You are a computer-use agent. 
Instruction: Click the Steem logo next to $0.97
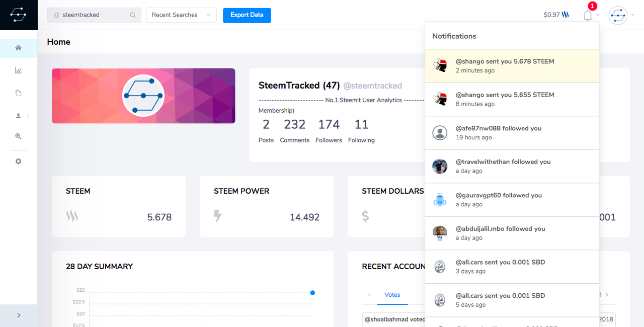566,15
